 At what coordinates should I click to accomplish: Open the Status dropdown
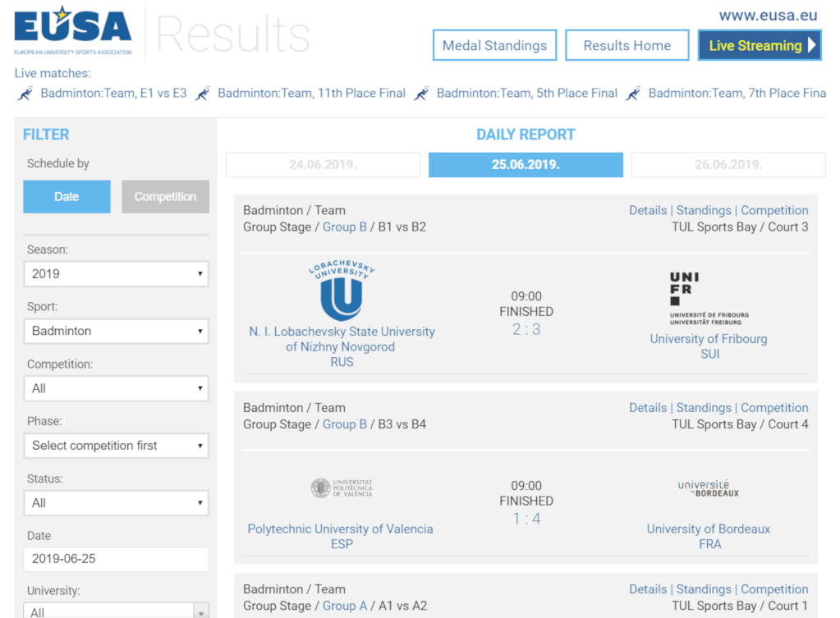(x=116, y=502)
